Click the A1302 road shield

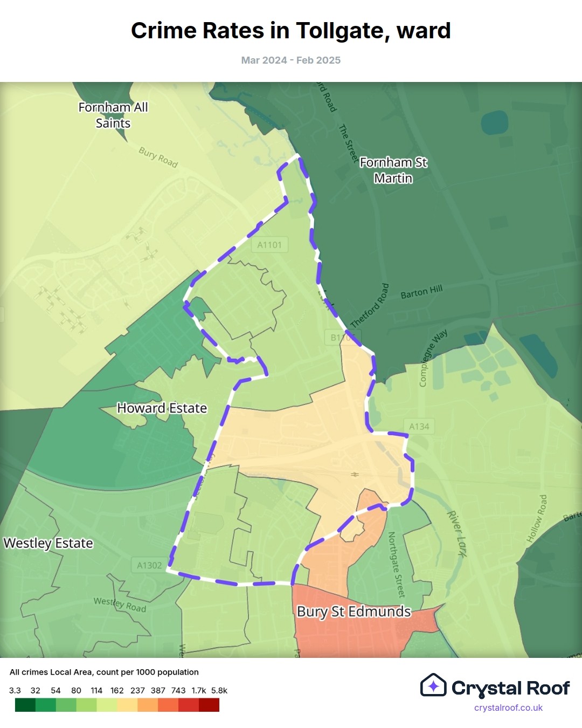pyautogui.click(x=149, y=565)
